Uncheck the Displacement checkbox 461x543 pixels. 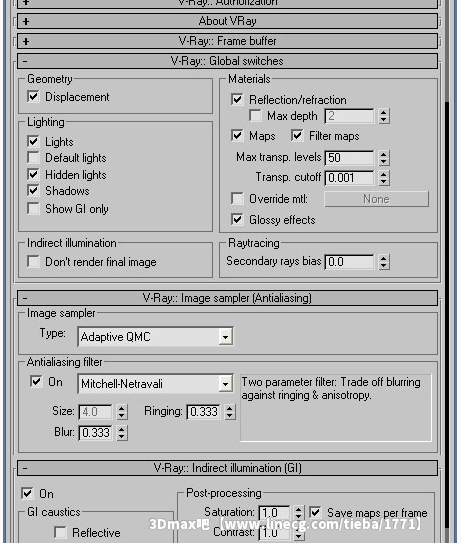(33, 97)
